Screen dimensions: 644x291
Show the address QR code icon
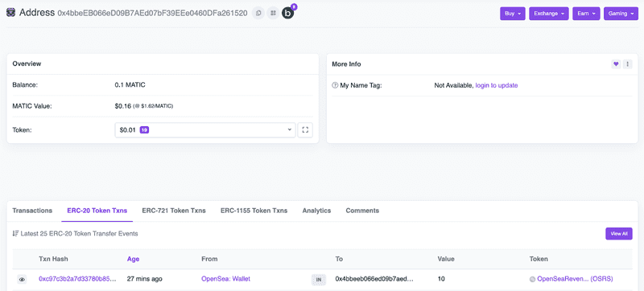[x=273, y=13]
